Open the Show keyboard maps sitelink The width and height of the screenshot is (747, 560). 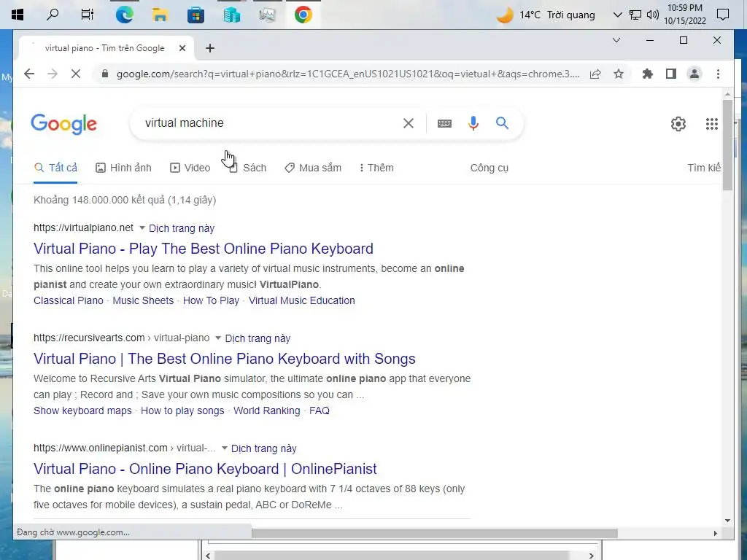tap(82, 411)
